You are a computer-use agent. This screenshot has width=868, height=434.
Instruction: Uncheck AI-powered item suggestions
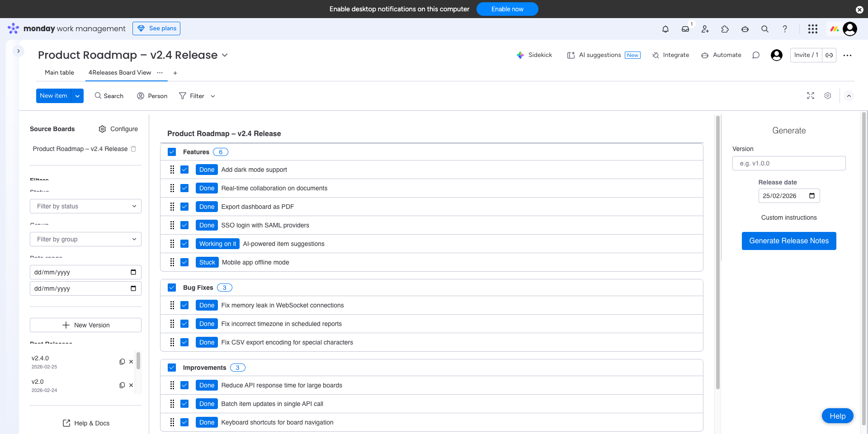[x=184, y=244]
